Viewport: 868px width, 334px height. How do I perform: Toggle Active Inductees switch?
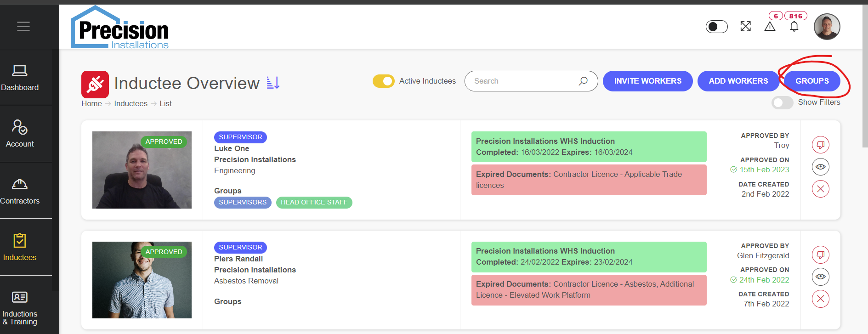(x=383, y=81)
